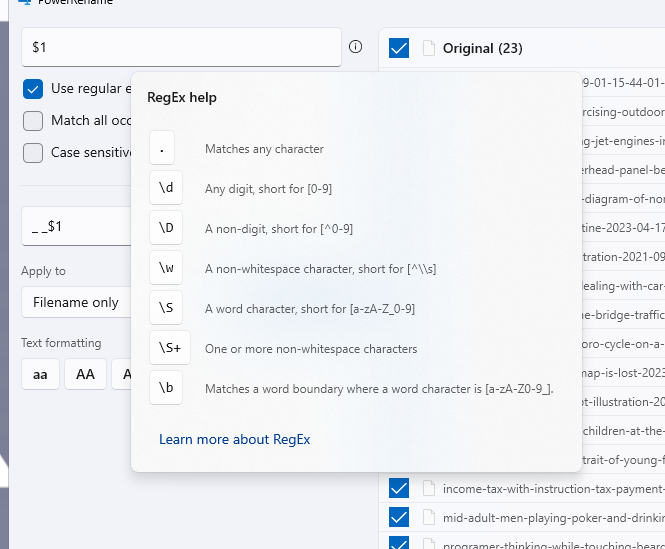Click the file icon next to Original (23)
Viewport: 665px width, 549px height.
(x=429, y=48)
